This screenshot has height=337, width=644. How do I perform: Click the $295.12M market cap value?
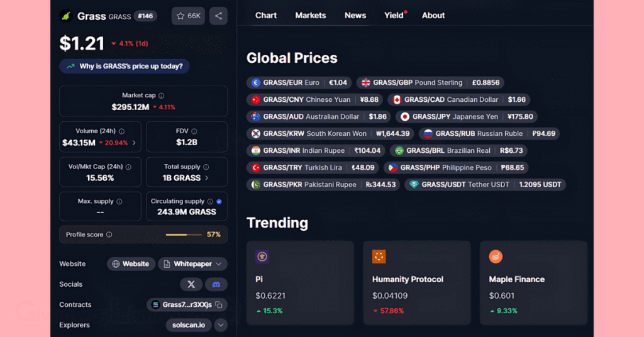tap(130, 107)
